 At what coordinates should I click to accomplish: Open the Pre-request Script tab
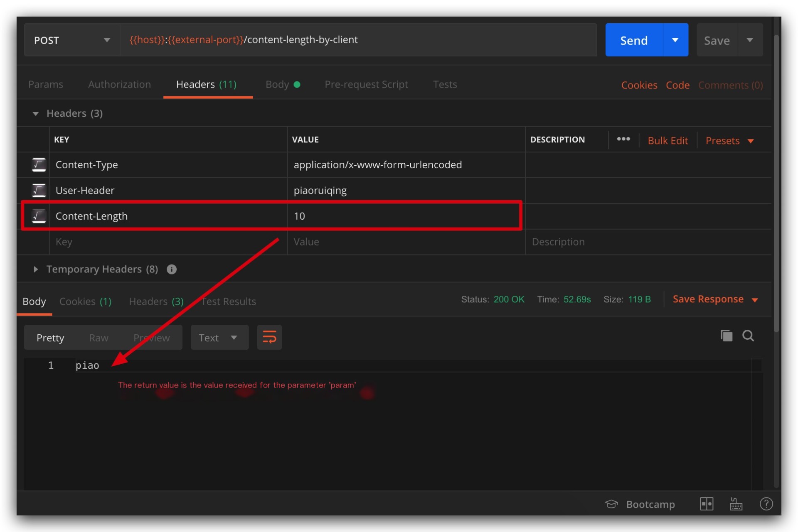pyautogui.click(x=366, y=84)
